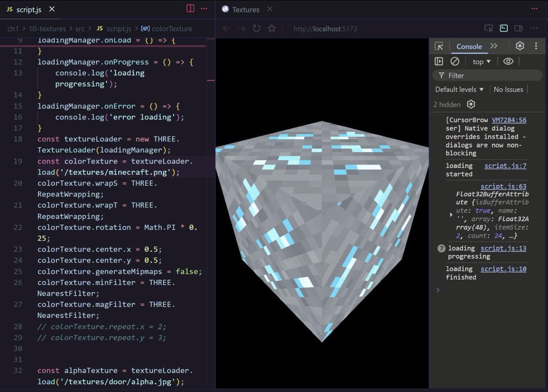The image size is (548, 392).
Task: Open the script.js:7 source link
Action: [506, 166]
